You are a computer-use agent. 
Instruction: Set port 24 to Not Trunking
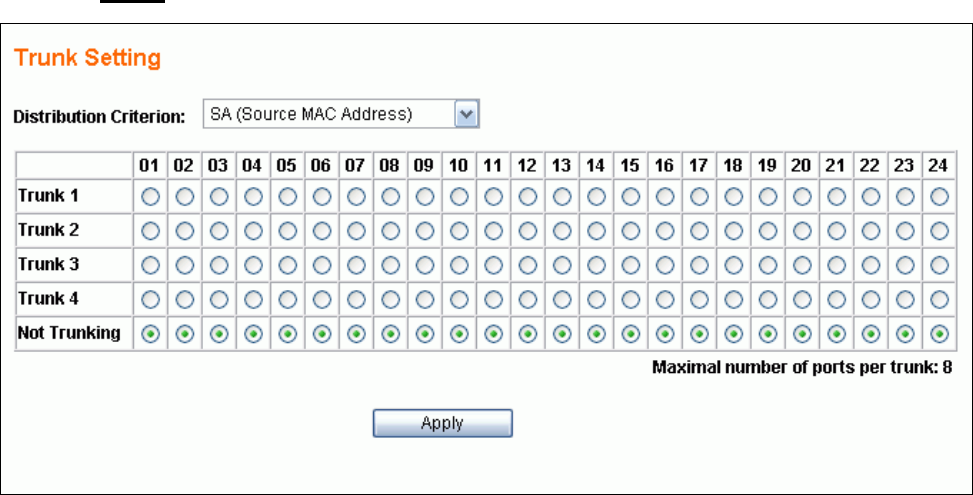point(939,335)
